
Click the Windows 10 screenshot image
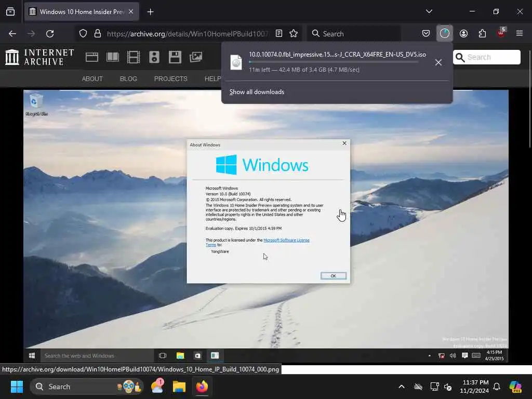(x=265, y=227)
